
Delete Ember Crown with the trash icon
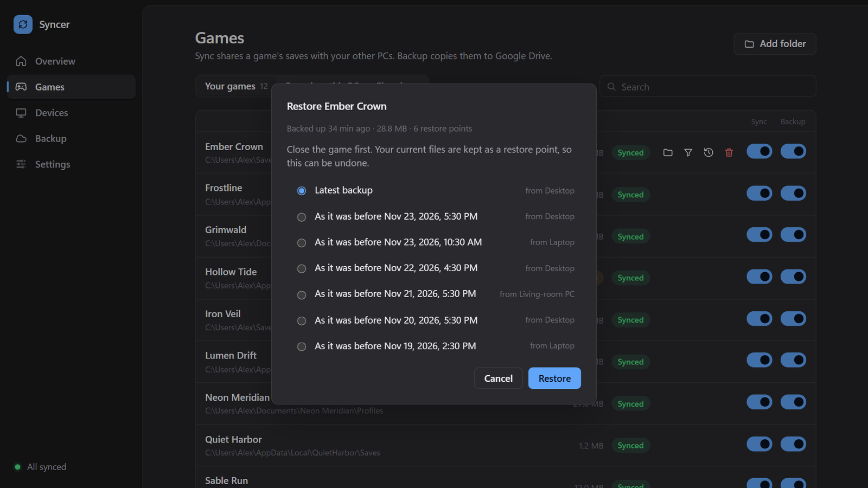coord(729,153)
